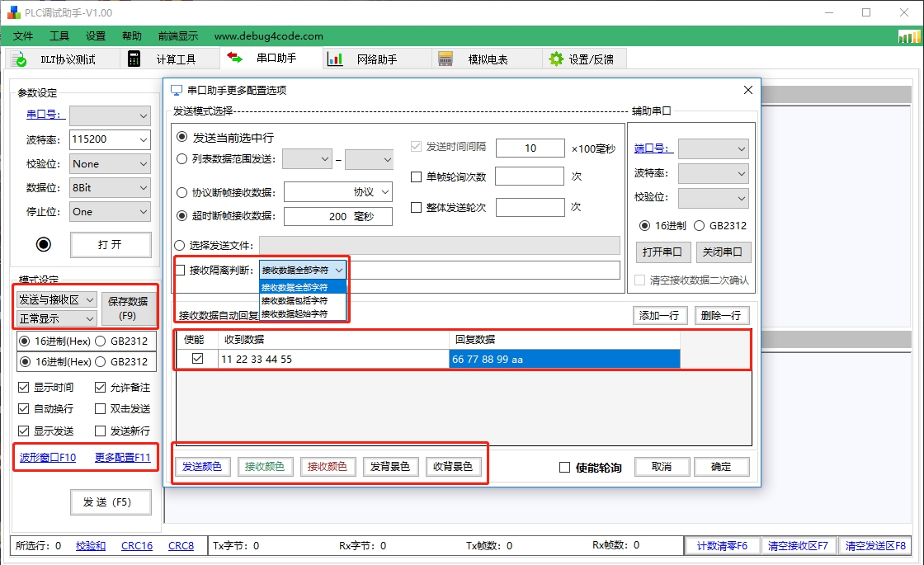Viewport: 924px width, 565px height.
Task: Click the DLT协议测试 protocol test icon
Action: 18,58
